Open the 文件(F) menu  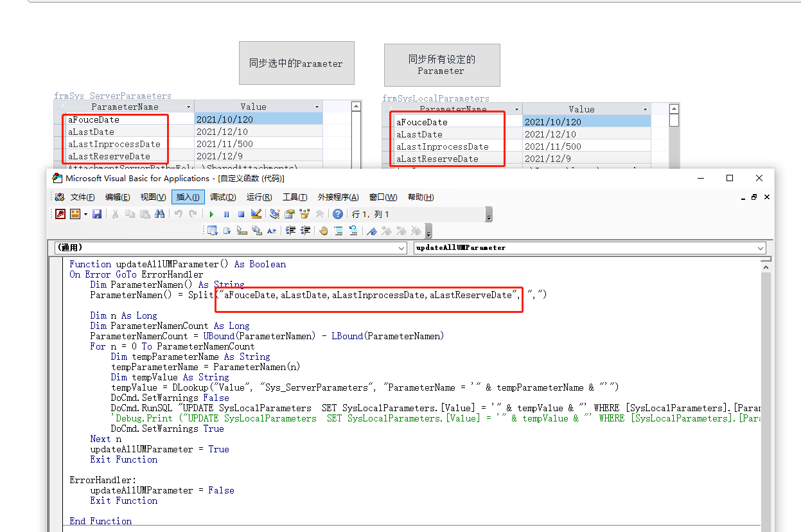point(82,197)
